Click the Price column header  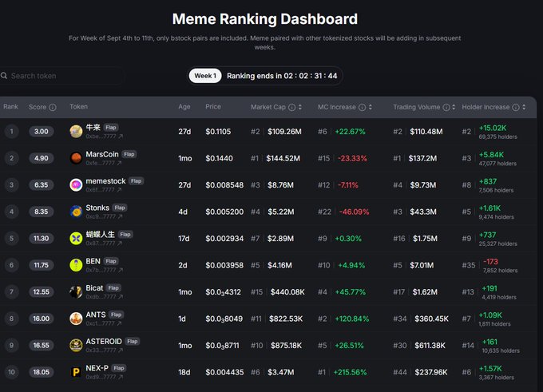213,107
